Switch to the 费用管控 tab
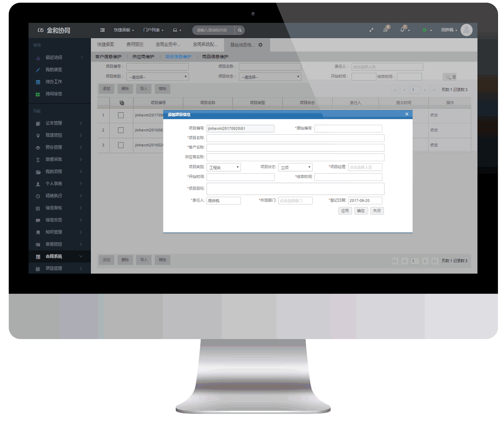 click(x=135, y=44)
